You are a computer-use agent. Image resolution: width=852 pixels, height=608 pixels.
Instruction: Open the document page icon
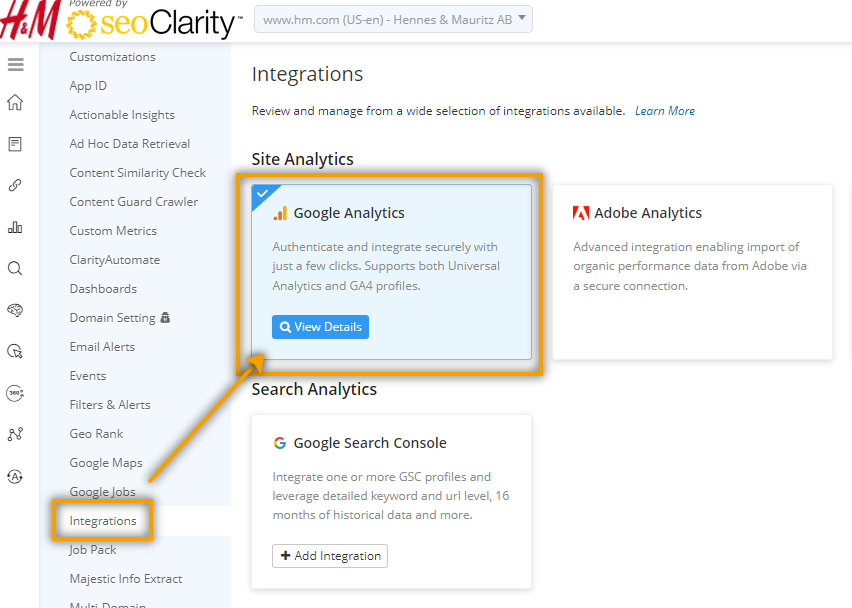point(15,144)
